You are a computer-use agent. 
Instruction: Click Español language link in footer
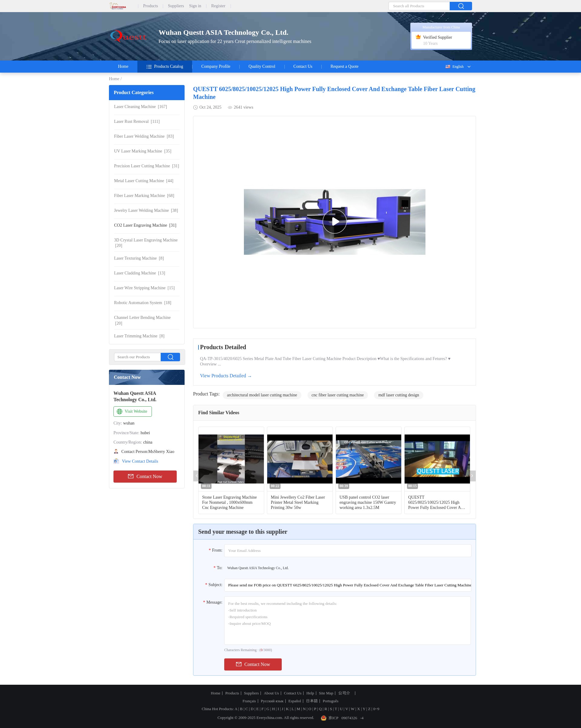click(x=294, y=701)
